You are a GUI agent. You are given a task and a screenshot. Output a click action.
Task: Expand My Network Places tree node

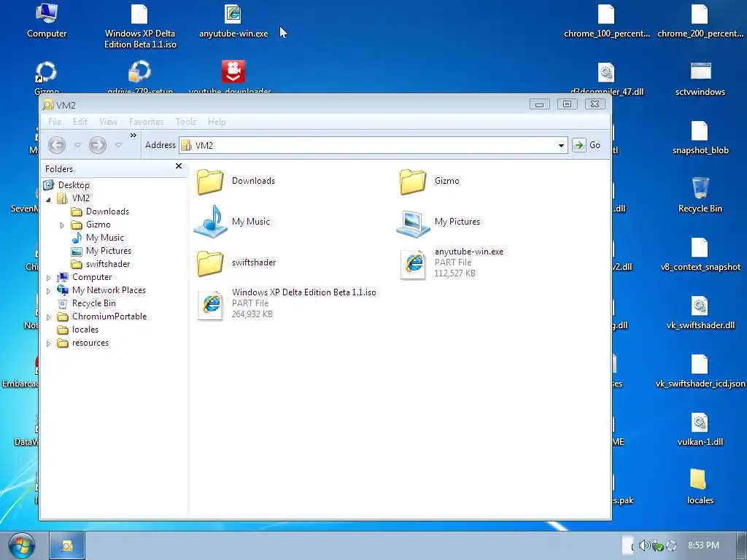48,290
